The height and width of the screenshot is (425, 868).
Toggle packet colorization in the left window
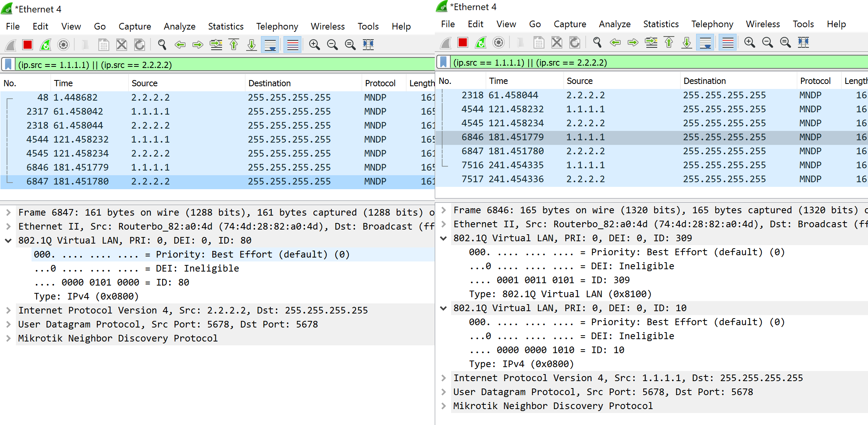292,45
